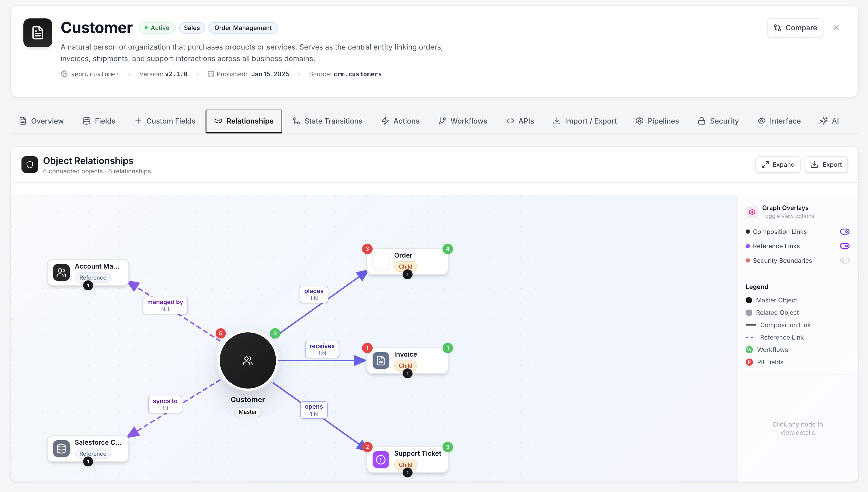The image size is (868, 492).
Task: Click the 'crm.customers' source text
Action: [x=357, y=74]
